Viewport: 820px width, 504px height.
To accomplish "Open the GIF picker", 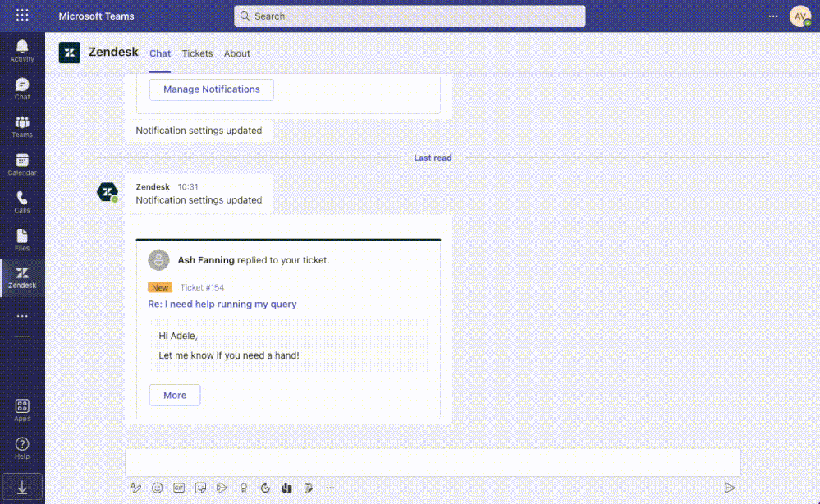I will point(179,488).
